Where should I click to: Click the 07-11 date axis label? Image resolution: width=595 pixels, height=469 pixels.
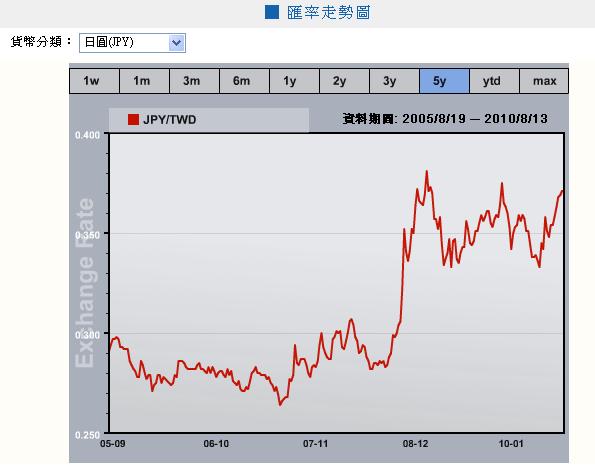tap(315, 444)
